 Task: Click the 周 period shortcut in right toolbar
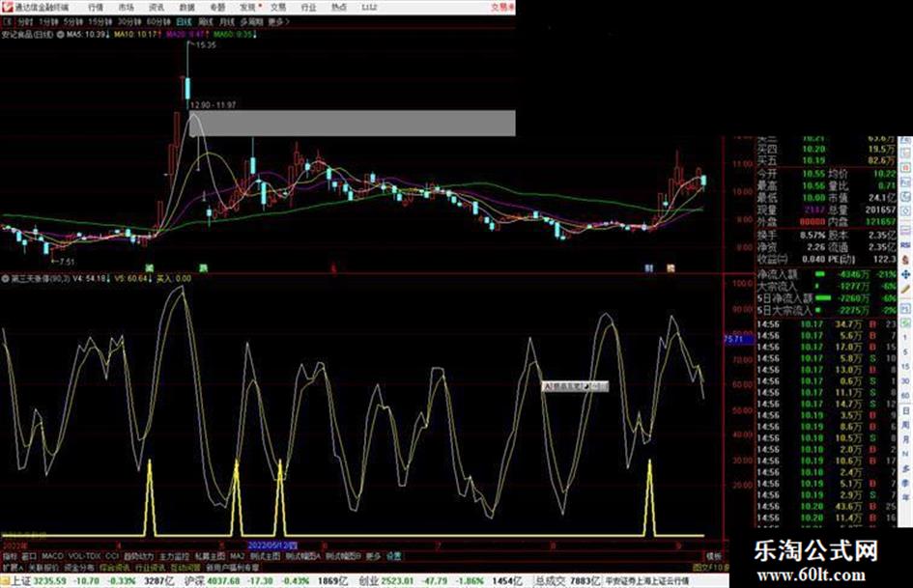(905, 425)
